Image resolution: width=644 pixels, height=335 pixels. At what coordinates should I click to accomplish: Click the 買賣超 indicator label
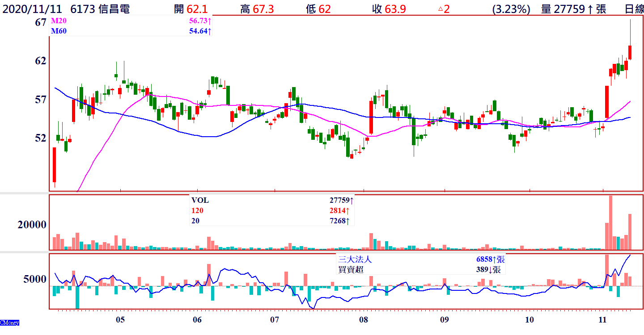(x=351, y=269)
